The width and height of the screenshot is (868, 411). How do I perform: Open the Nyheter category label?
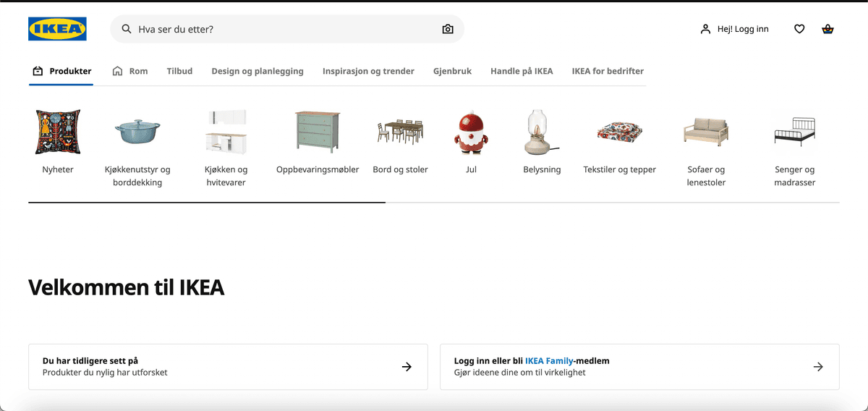(x=58, y=169)
